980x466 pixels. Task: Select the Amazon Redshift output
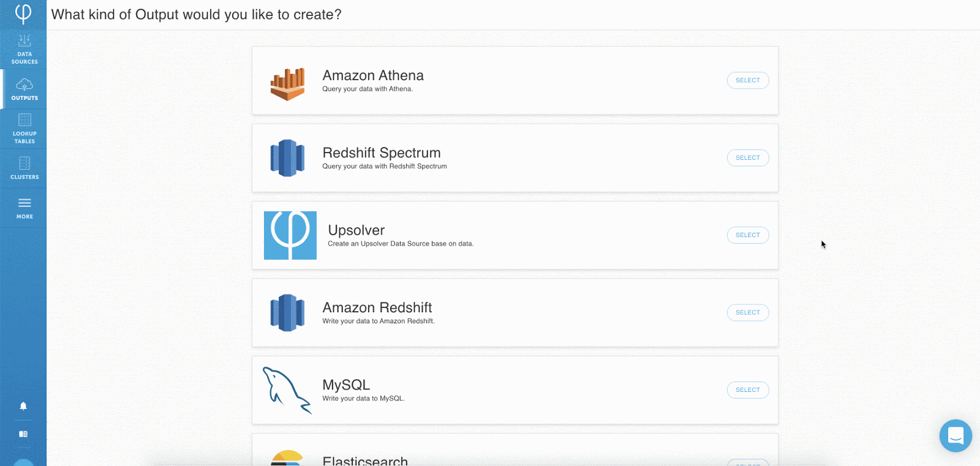coord(748,313)
